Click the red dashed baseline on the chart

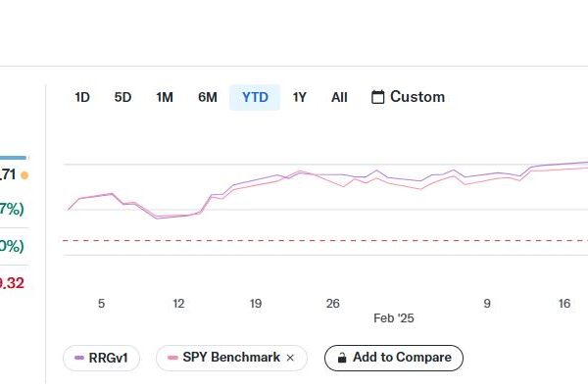coord(325,240)
